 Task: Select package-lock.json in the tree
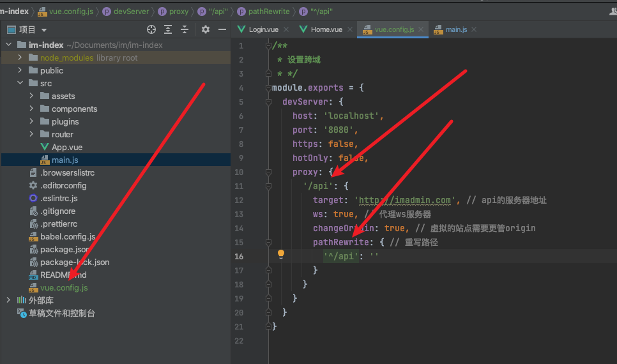pos(75,262)
